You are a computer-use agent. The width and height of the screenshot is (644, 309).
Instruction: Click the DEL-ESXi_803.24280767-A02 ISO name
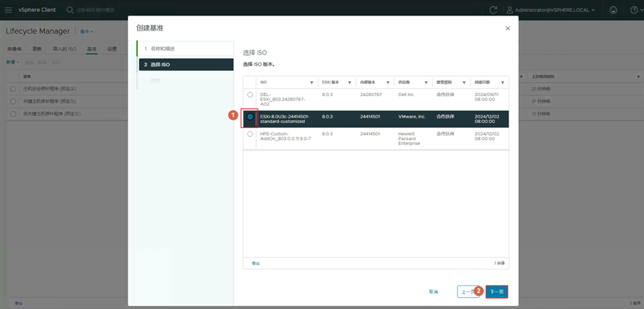(282, 100)
